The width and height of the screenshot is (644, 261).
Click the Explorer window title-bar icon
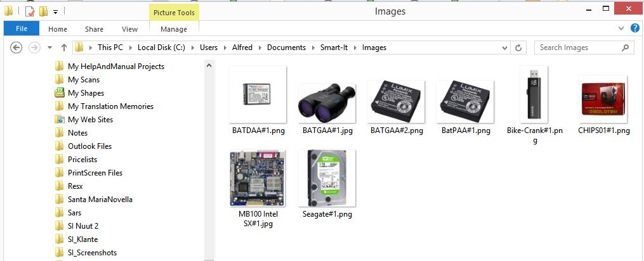8,11
